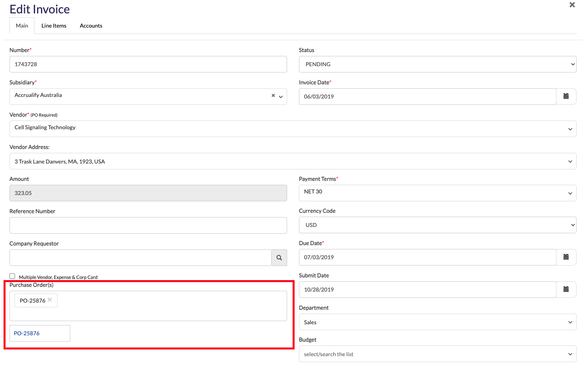Open the Currency Code USD dropdown
The image size is (588, 366).
(x=437, y=225)
